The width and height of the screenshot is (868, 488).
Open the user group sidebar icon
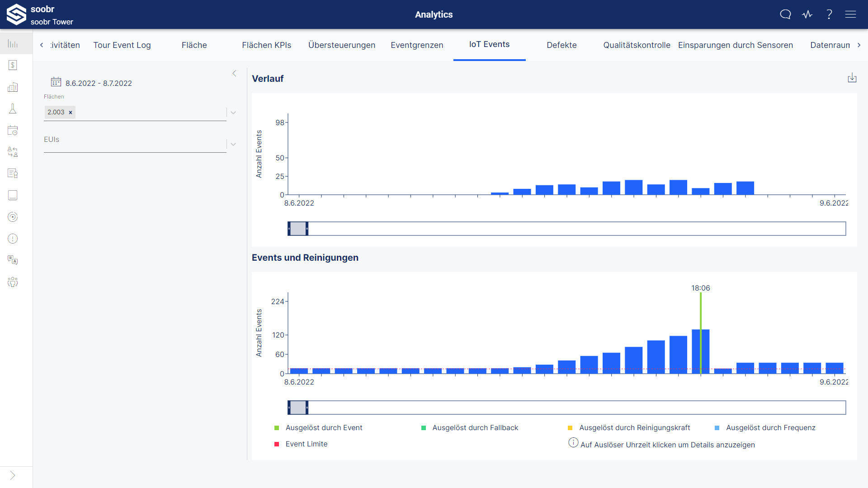click(13, 282)
